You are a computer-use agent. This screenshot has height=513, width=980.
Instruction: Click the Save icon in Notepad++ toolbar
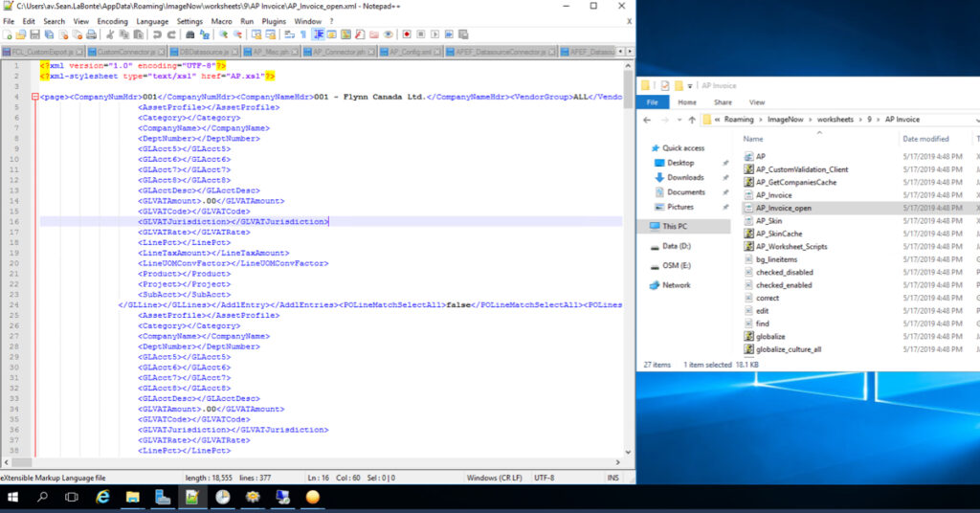[36, 34]
